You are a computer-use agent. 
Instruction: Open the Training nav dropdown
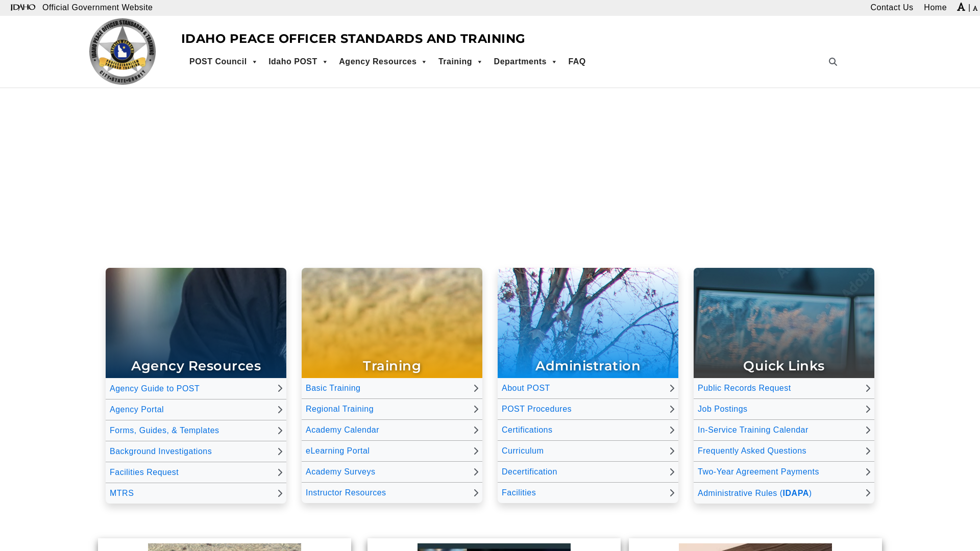click(x=460, y=62)
